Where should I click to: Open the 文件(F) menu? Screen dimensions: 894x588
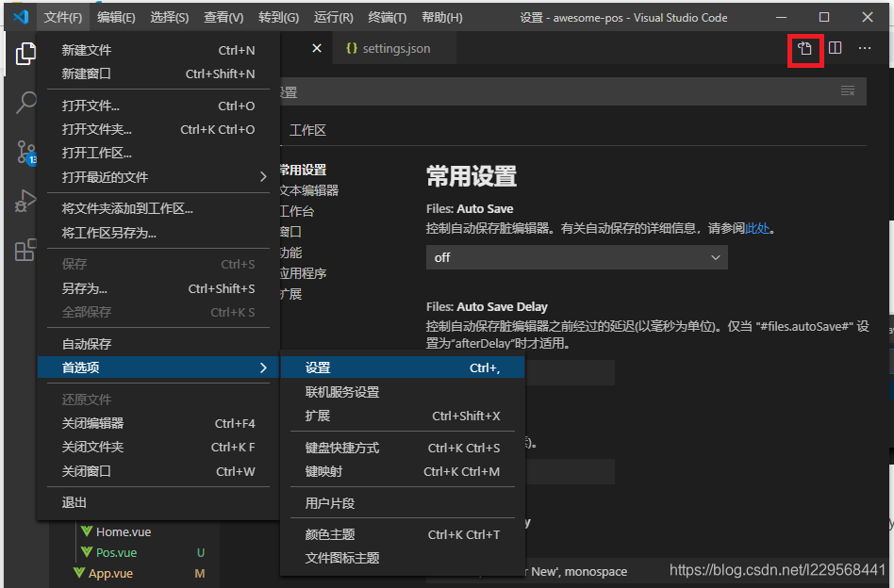click(x=63, y=18)
